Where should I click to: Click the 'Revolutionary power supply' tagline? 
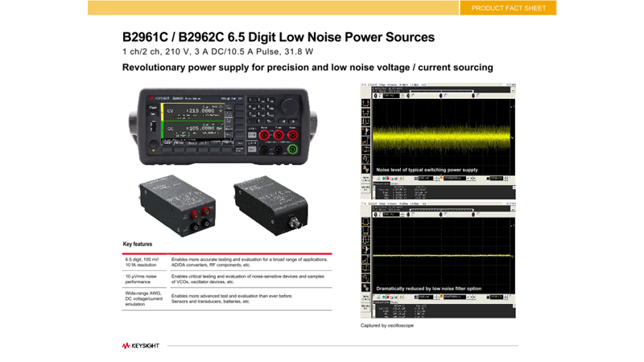pos(308,68)
